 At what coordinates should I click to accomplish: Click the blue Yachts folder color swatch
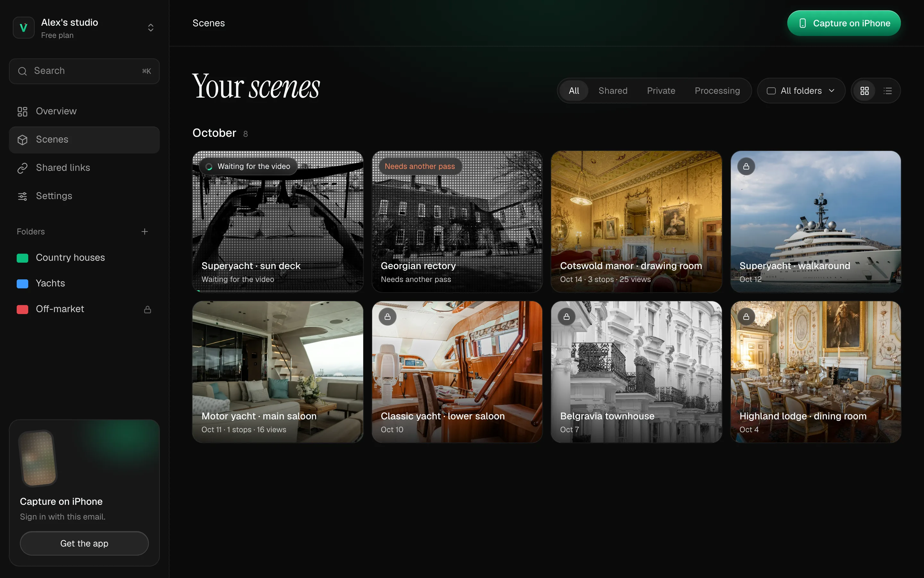(22, 284)
